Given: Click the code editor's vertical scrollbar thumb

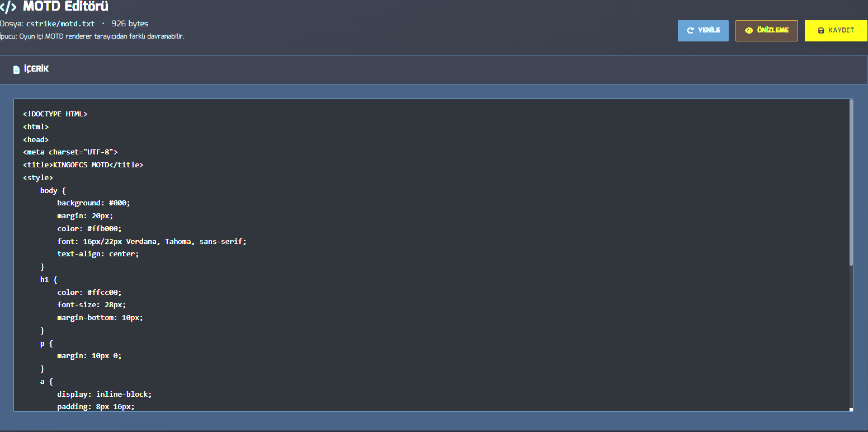Looking at the screenshot, I should pyautogui.click(x=851, y=182).
